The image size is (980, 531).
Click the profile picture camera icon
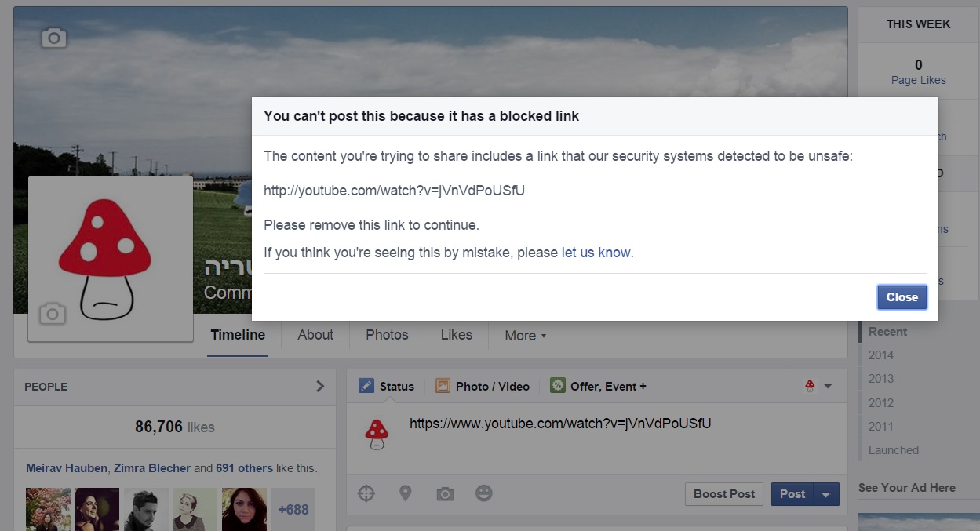(52, 315)
